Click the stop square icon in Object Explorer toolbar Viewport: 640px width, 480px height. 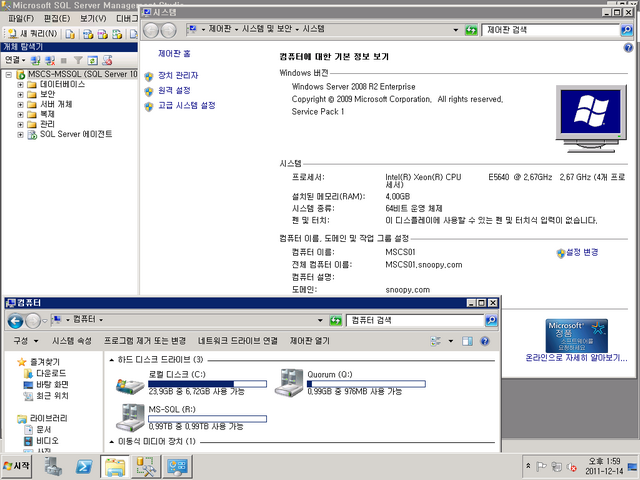point(64,61)
